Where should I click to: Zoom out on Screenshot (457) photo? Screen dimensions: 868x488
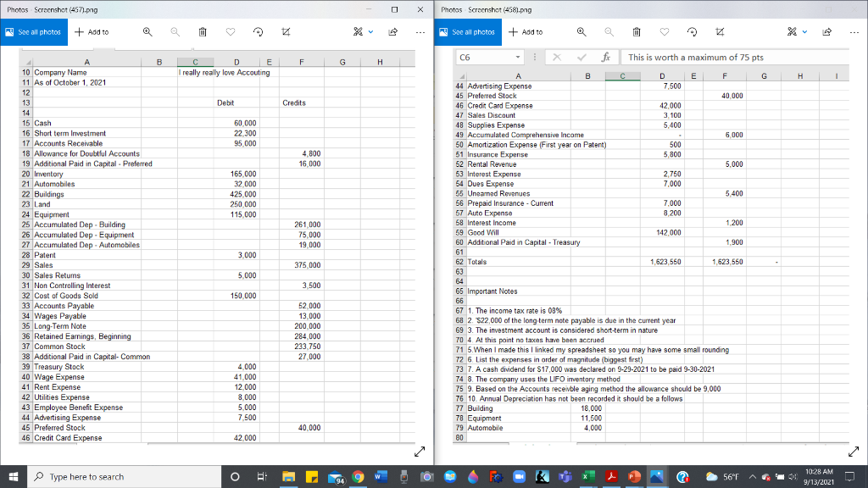[175, 32]
